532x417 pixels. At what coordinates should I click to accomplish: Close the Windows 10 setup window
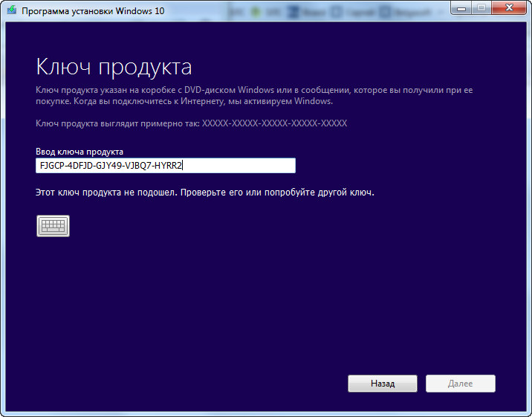509,8
